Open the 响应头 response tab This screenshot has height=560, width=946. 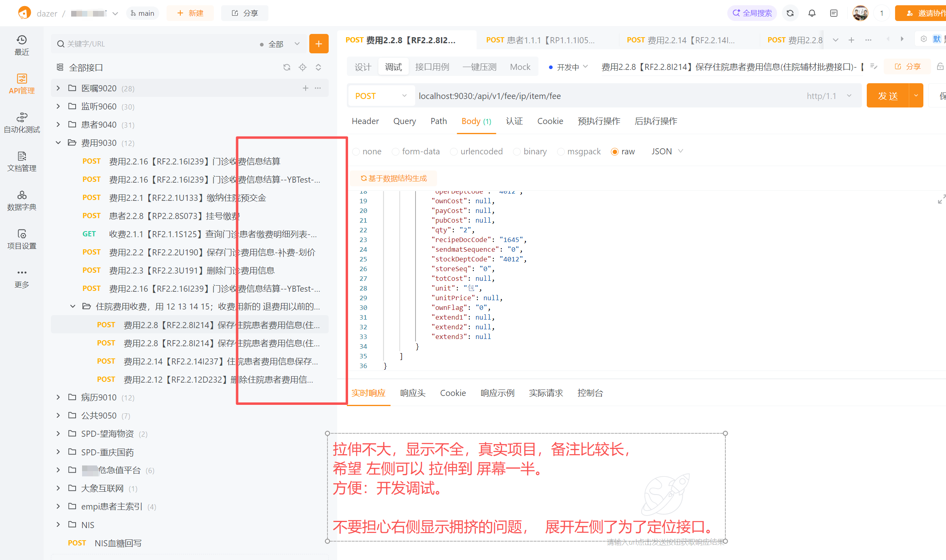412,393
